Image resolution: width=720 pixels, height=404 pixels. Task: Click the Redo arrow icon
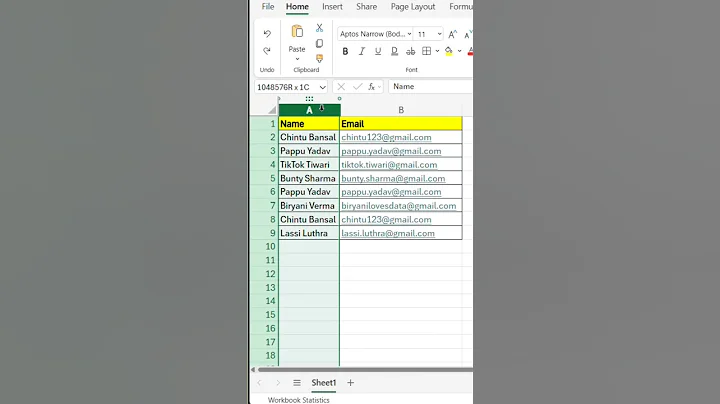(267, 50)
